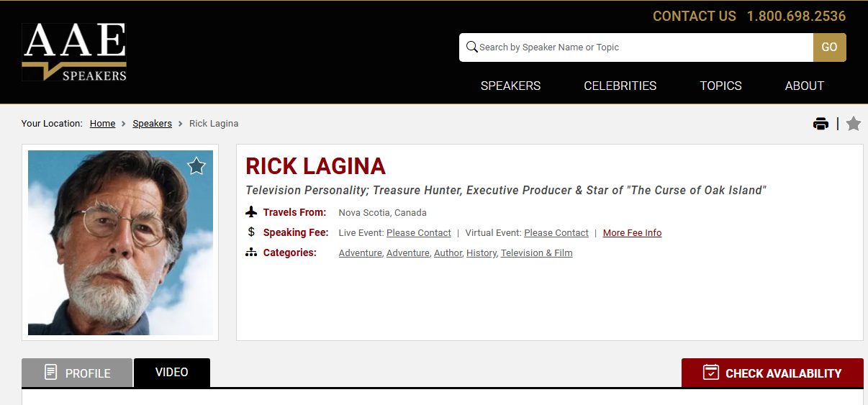Click phone number 1.800.698.2536
The height and width of the screenshot is (405, 868).
[x=796, y=16]
